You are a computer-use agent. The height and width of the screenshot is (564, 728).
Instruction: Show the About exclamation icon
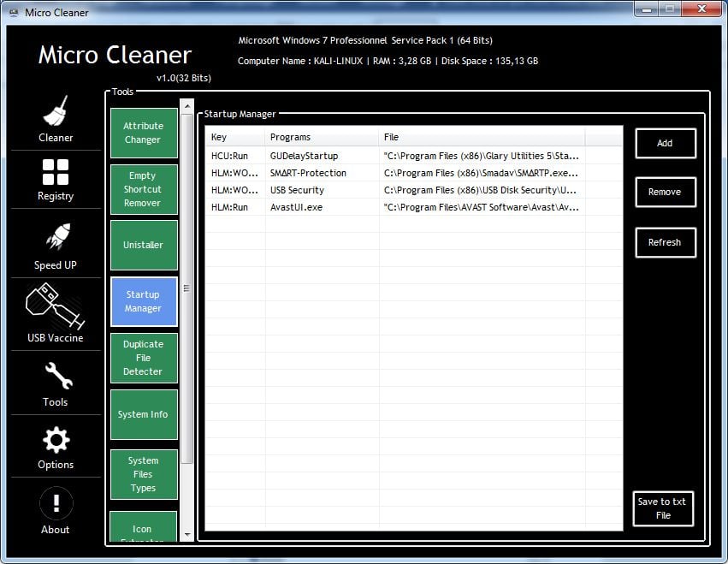click(x=56, y=502)
